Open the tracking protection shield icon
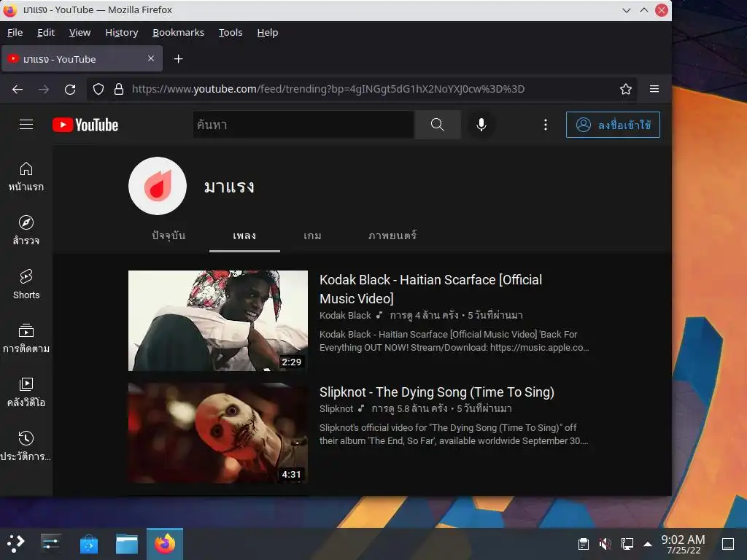Image resolution: width=747 pixels, height=560 pixels. pos(98,89)
